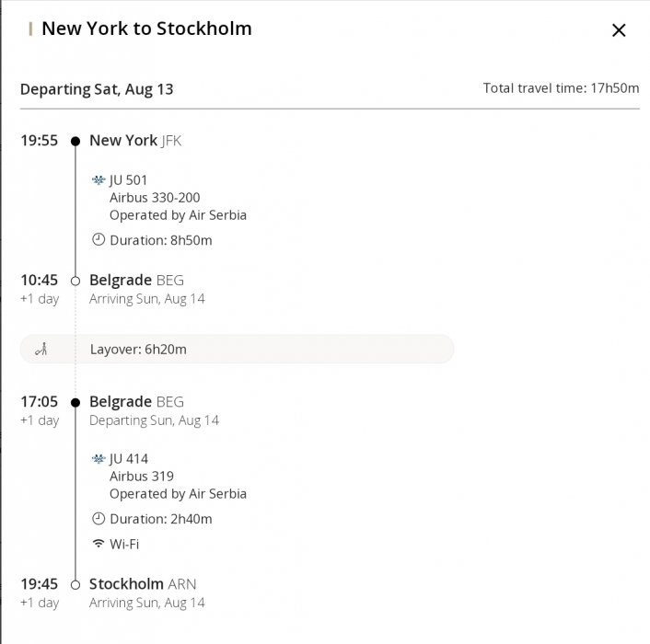Click the New York JFK departure dot
Image resolution: width=650 pixels, height=644 pixels.
point(75,142)
